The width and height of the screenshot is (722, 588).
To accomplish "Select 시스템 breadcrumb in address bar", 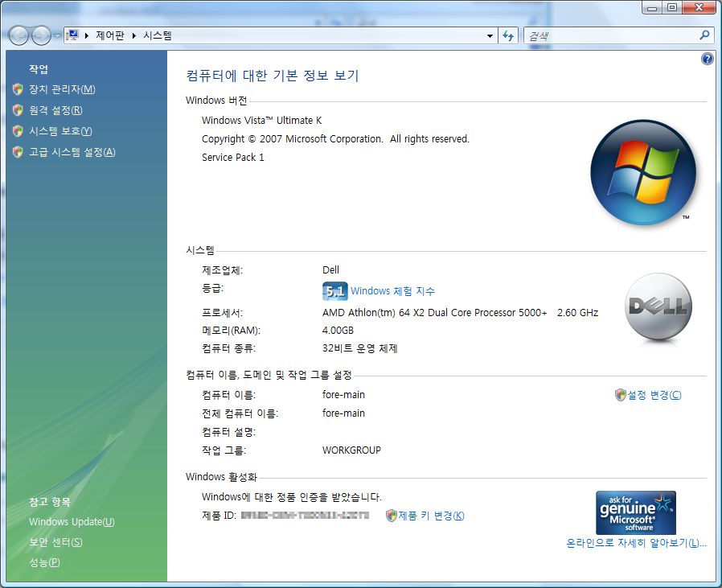I will tap(158, 35).
